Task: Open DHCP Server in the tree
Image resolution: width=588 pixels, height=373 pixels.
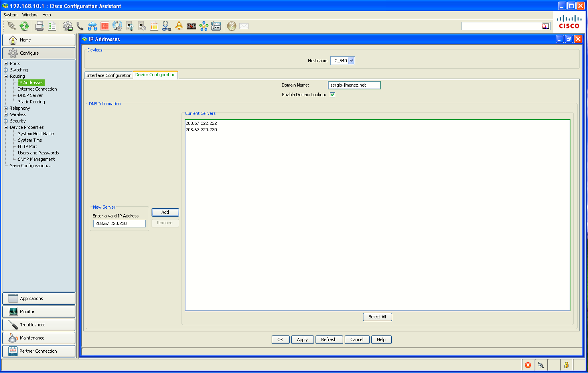Action: pos(30,95)
